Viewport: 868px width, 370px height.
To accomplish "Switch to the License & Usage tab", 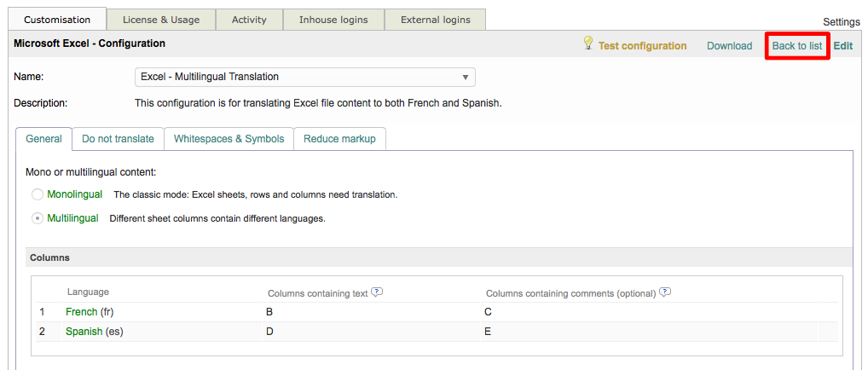I will 161,20.
